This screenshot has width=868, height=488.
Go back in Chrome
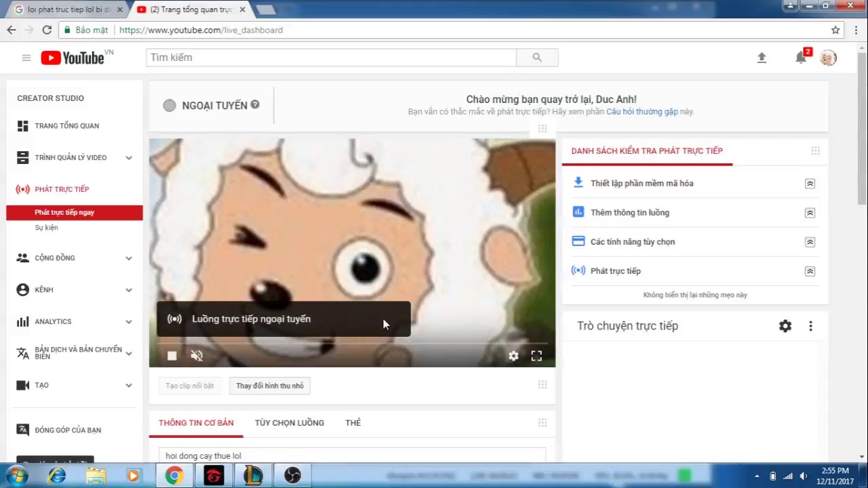[12, 30]
